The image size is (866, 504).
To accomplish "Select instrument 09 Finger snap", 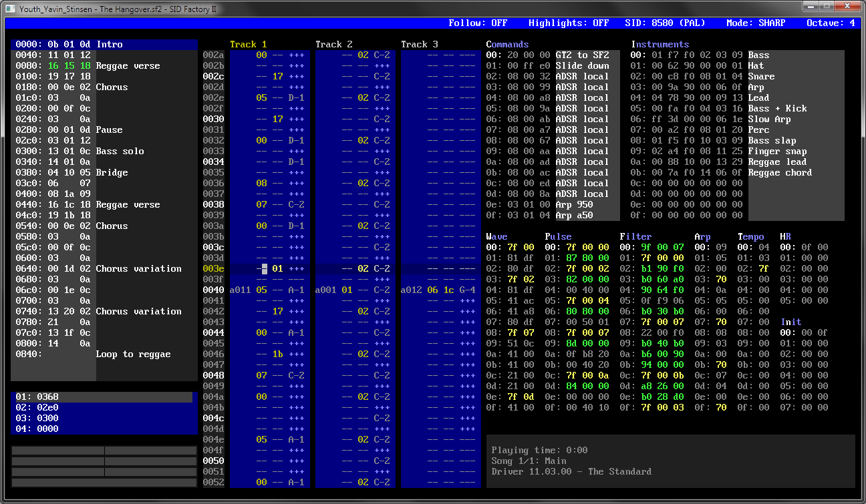I will tap(738, 151).
